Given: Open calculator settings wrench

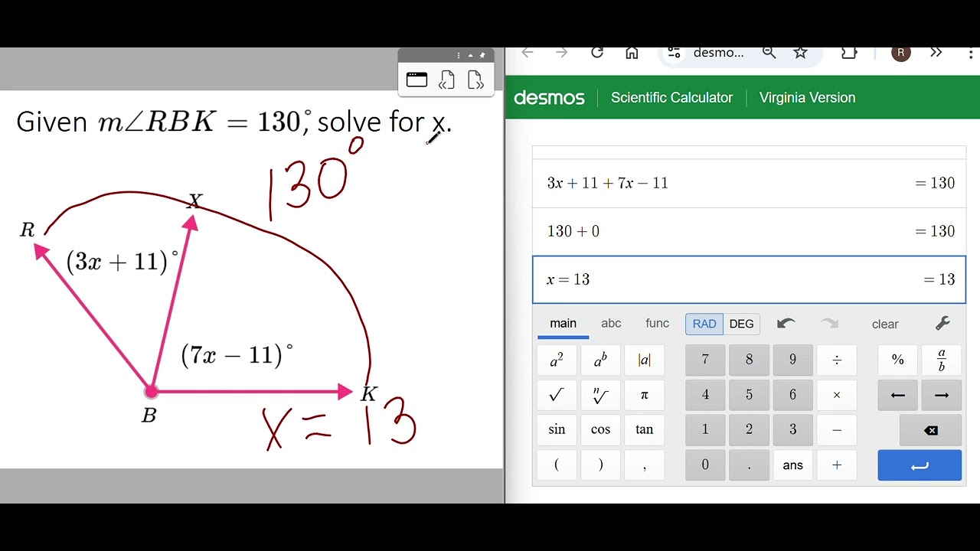Looking at the screenshot, I should (942, 324).
